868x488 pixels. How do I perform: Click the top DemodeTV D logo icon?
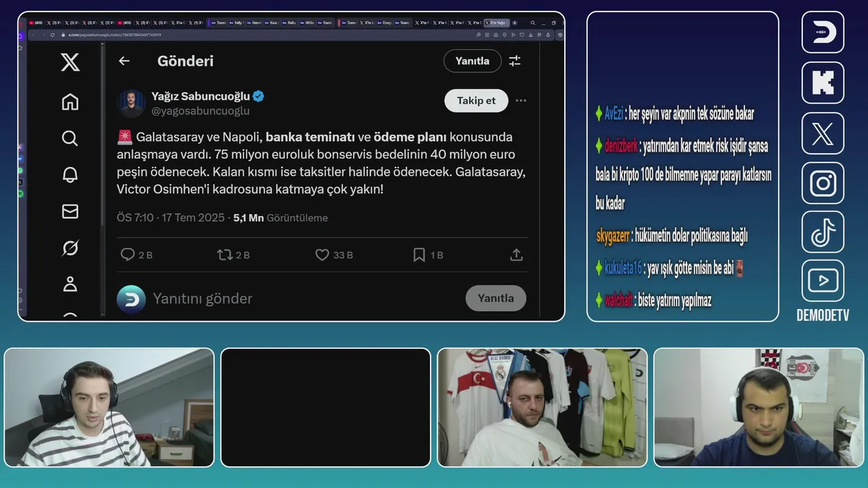tap(823, 32)
